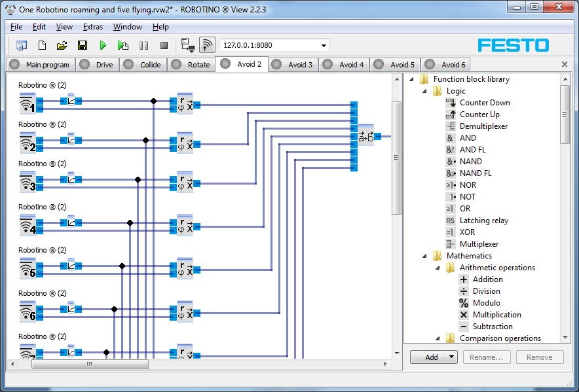579x392 pixels.
Task: Select distance sensor 3 block
Action: click(28, 182)
